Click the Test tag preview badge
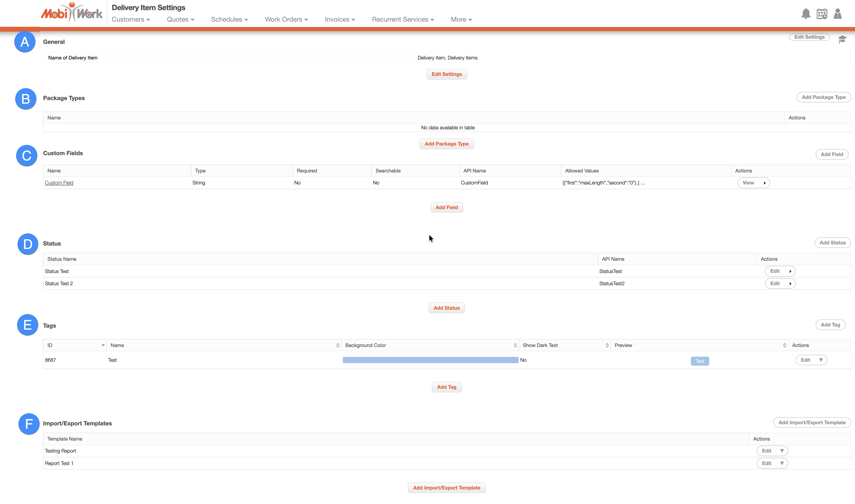The width and height of the screenshot is (855, 504). (x=700, y=361)
